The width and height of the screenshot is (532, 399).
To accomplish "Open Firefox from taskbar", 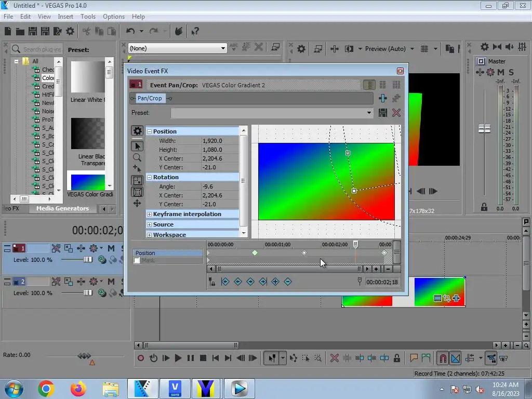I will 78,389.
